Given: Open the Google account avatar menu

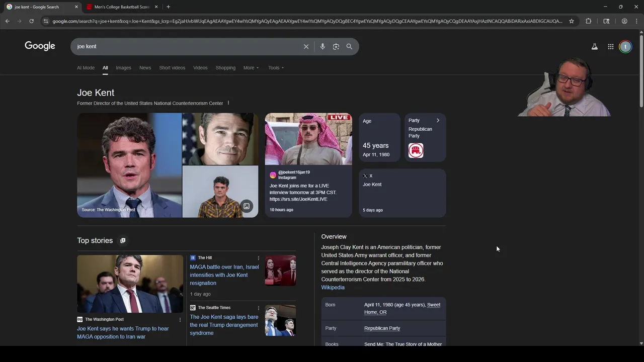Looking at the screenshot, I should (x=625, y=46).
